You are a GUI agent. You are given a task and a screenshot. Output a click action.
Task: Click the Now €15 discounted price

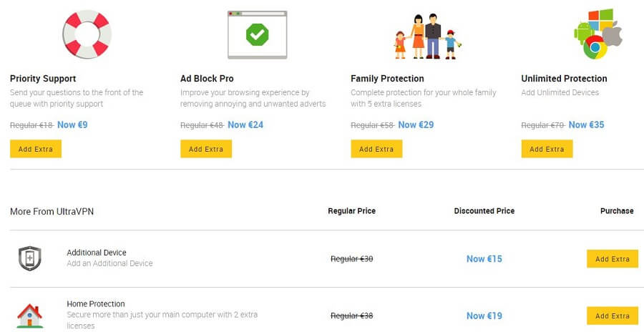484,259
